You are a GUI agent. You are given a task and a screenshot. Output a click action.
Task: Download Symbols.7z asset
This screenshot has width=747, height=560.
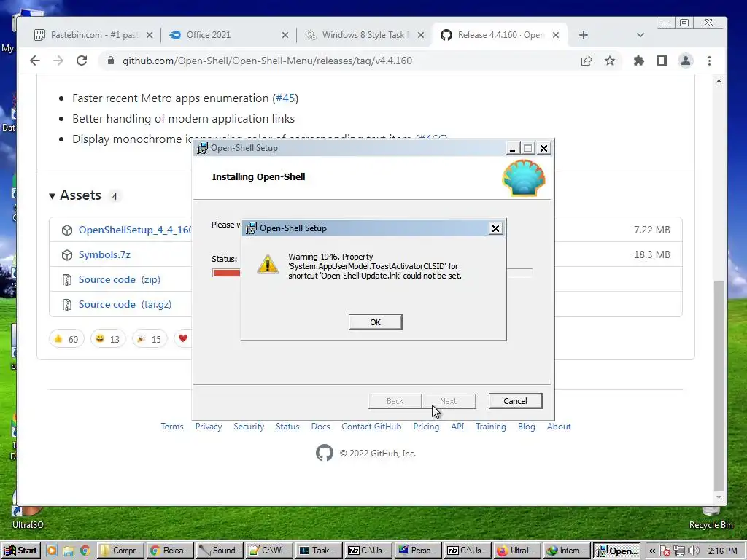coord(104,254)
